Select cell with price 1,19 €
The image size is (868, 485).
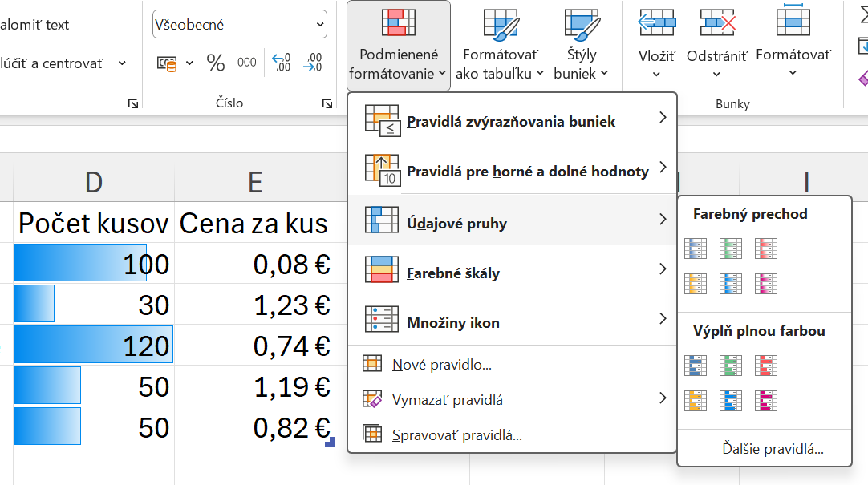click(x=254, y=386)
